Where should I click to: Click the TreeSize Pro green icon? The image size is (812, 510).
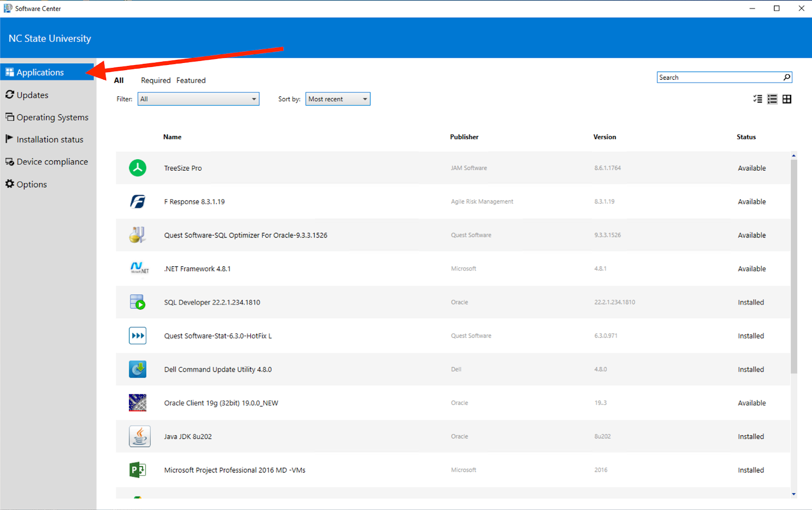pos(138,168)
